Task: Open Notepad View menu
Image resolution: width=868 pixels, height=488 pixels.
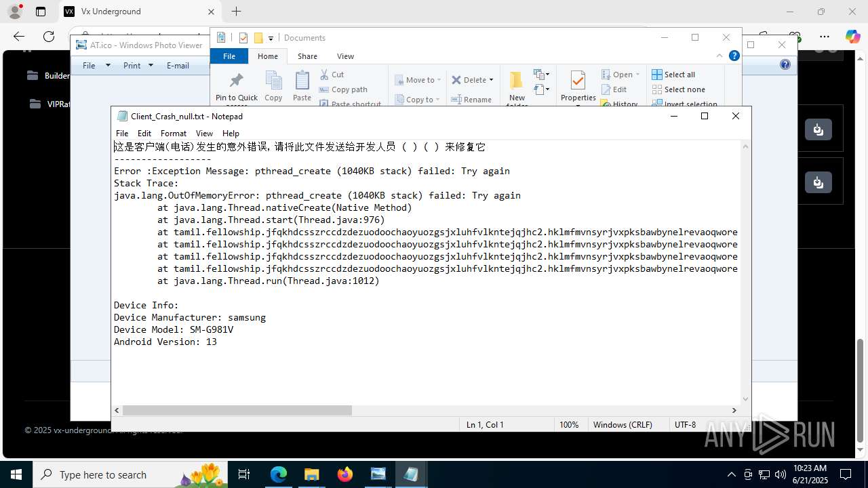Action: pyautogui.click(x=204, y=134)
